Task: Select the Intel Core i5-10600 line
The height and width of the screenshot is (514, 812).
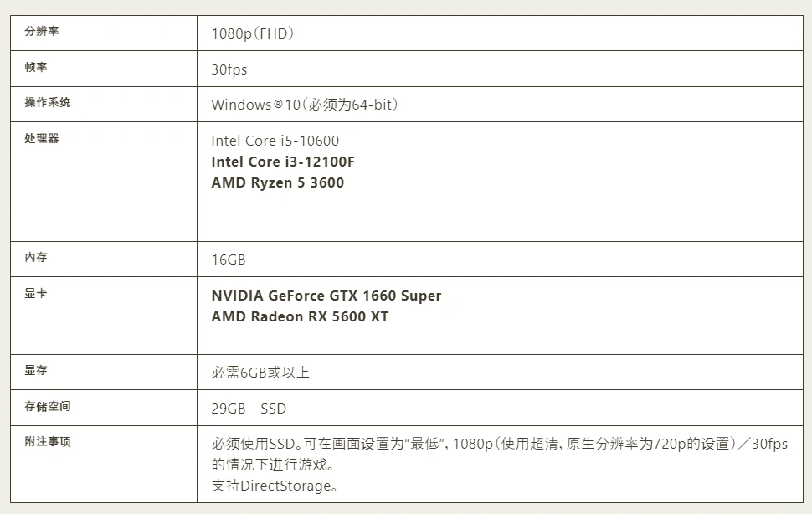Action: [275, 141]
